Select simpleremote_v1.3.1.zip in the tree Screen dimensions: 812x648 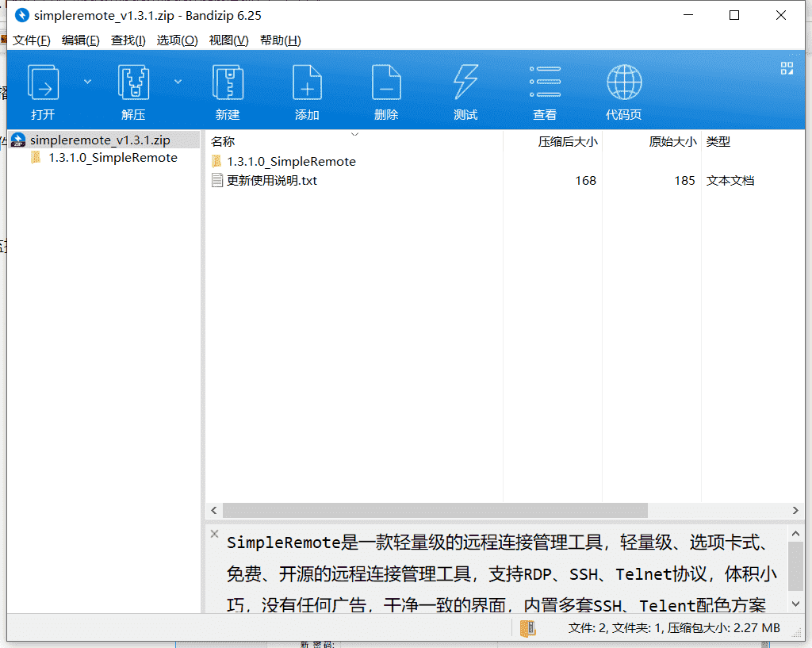(x=100, y=140)
